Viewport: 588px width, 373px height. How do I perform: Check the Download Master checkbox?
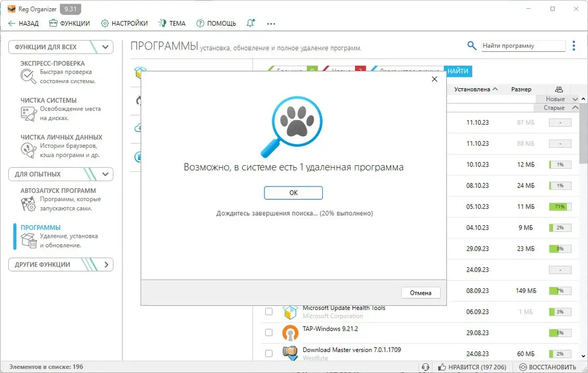click(269, 354)
